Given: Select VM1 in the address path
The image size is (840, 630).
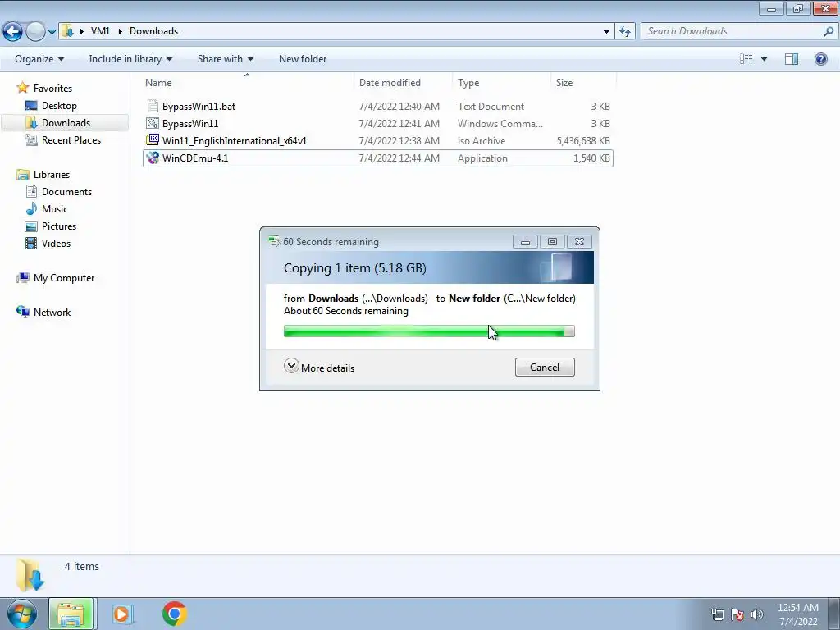Looking at the screenshot, I should 100,31.
